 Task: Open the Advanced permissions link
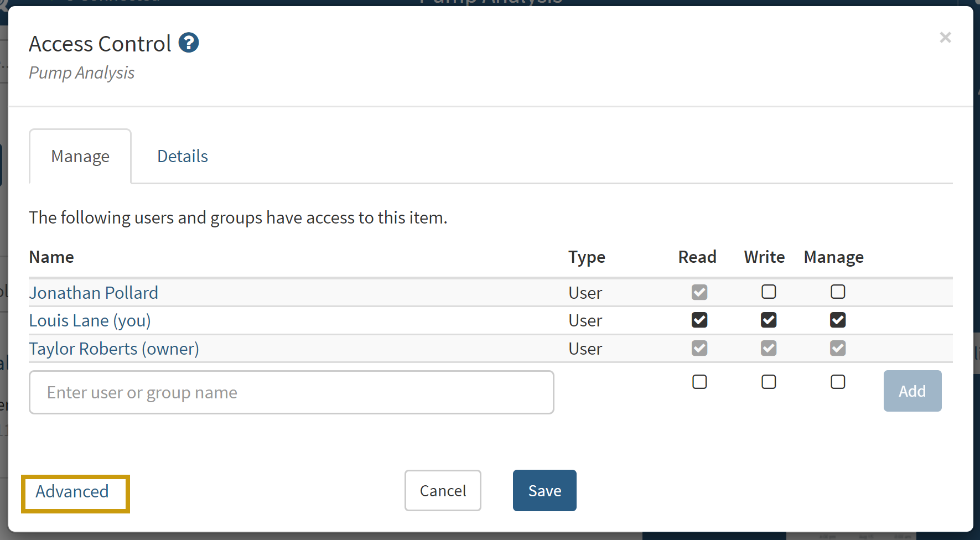click(72, 492)
